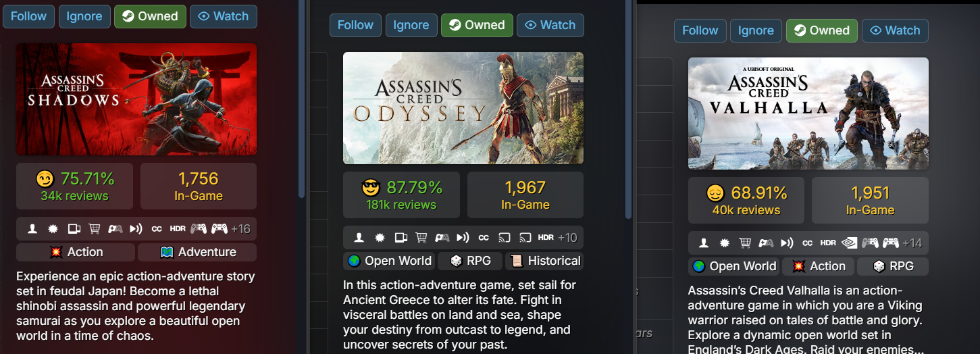Viewport: 980px width, 354px height.
Task: Click HDR icon on Valhalla card
Action: (828, 243)
